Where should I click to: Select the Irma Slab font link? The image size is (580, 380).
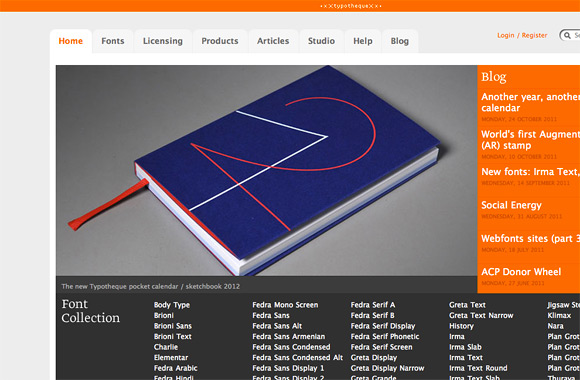coord(465,347)
